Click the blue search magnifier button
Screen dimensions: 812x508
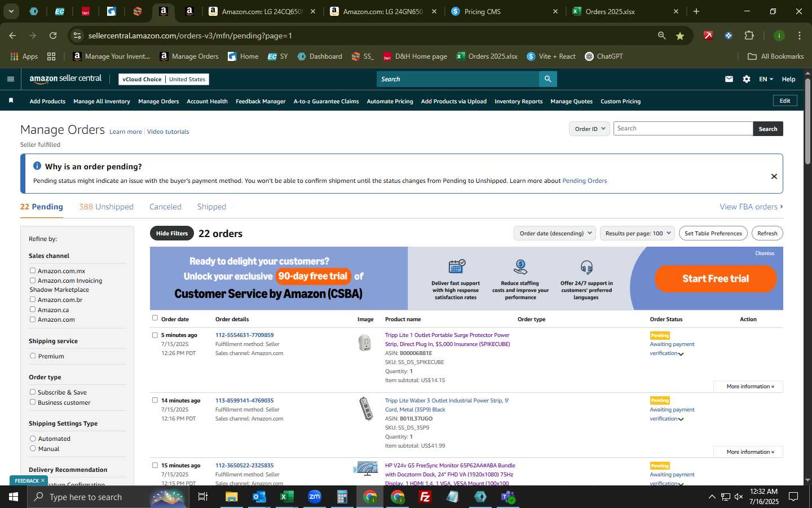coord(548,79)
